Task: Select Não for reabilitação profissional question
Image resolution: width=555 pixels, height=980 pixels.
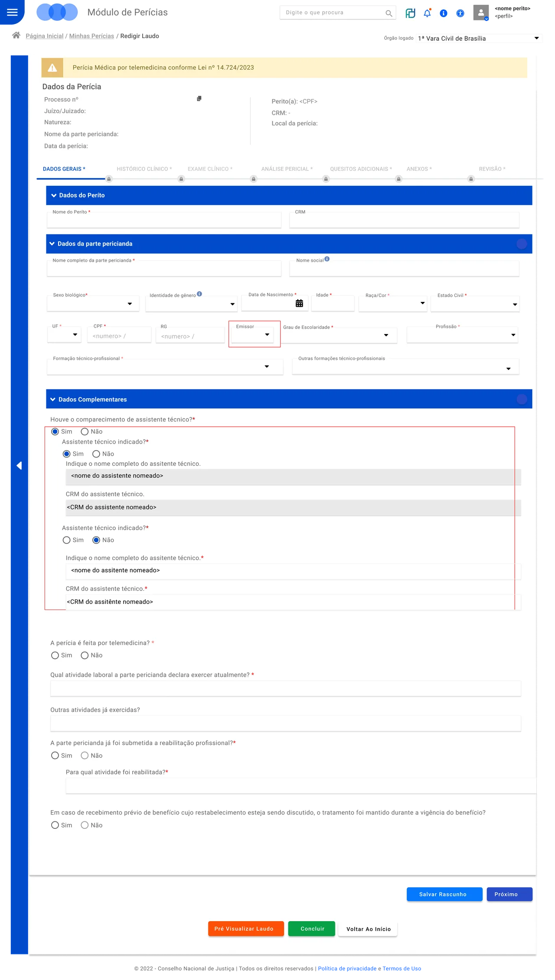Action: coord(85,756)
